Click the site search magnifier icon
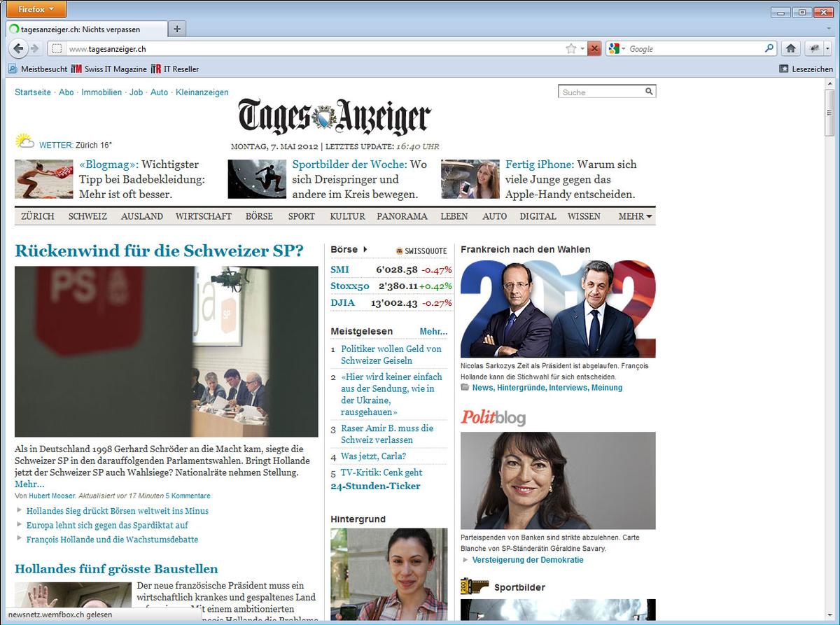The width and height of the screenshot is (840, 625). (x=649, y=92)
